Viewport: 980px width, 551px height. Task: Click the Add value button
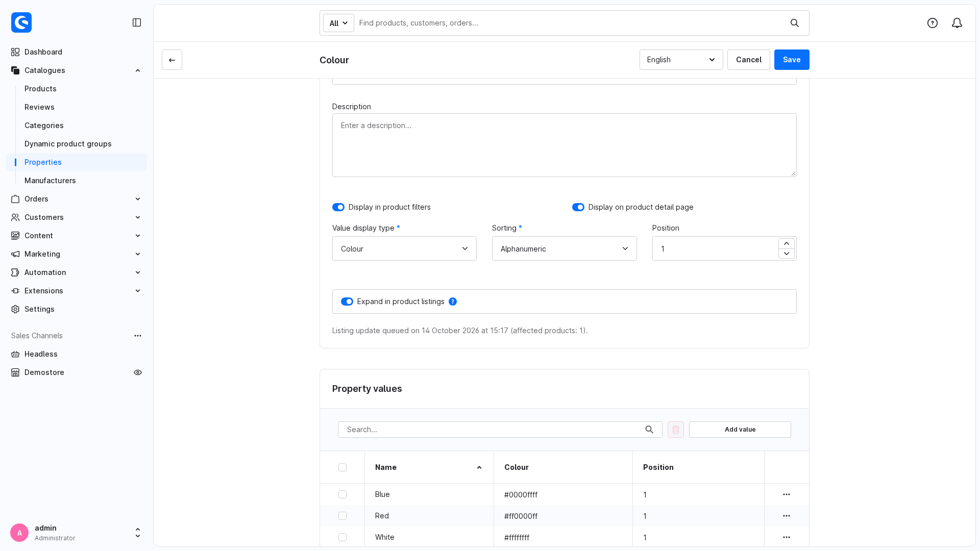click(x=740, y=430)
